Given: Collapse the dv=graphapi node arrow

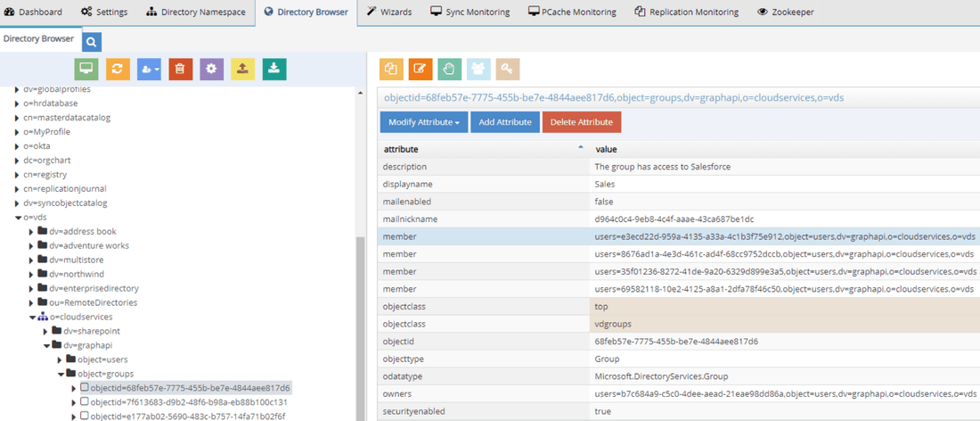Looking at the screenshot, I should coord(45,345).
